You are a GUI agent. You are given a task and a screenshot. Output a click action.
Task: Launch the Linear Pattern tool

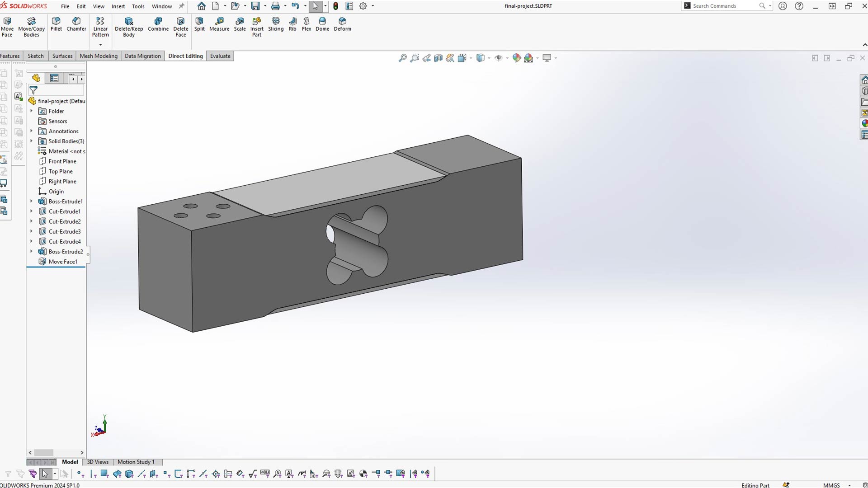pos(100,27)
